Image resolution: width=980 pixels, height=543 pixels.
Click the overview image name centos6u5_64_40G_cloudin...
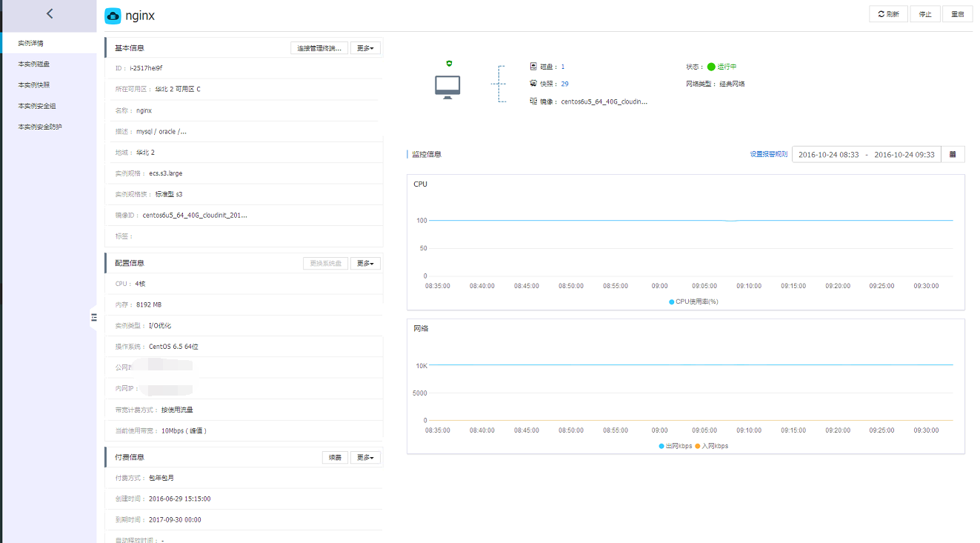[604, 101]
